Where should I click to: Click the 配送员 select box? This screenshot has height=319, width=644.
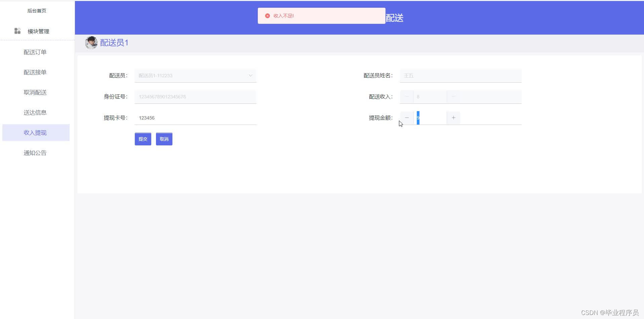(x=195, y=76)
